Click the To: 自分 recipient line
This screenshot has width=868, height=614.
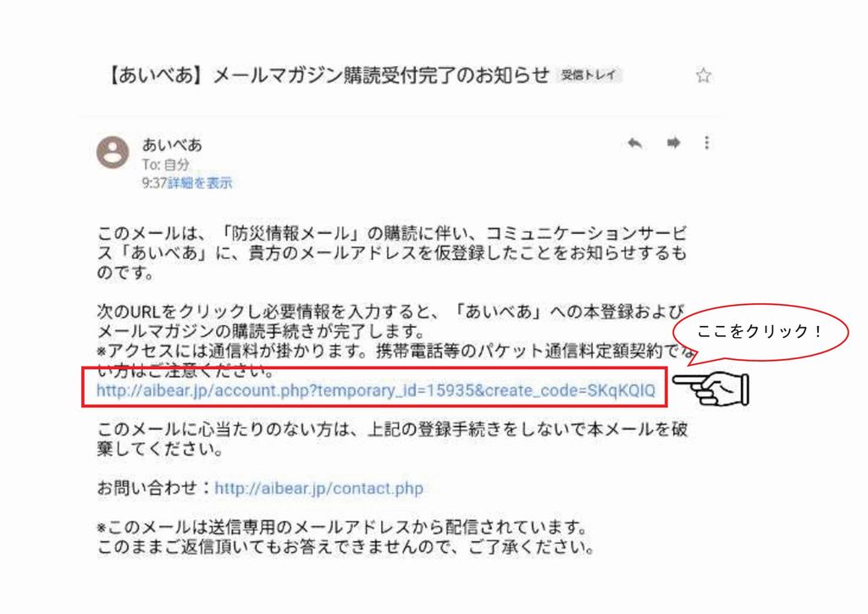165,164
